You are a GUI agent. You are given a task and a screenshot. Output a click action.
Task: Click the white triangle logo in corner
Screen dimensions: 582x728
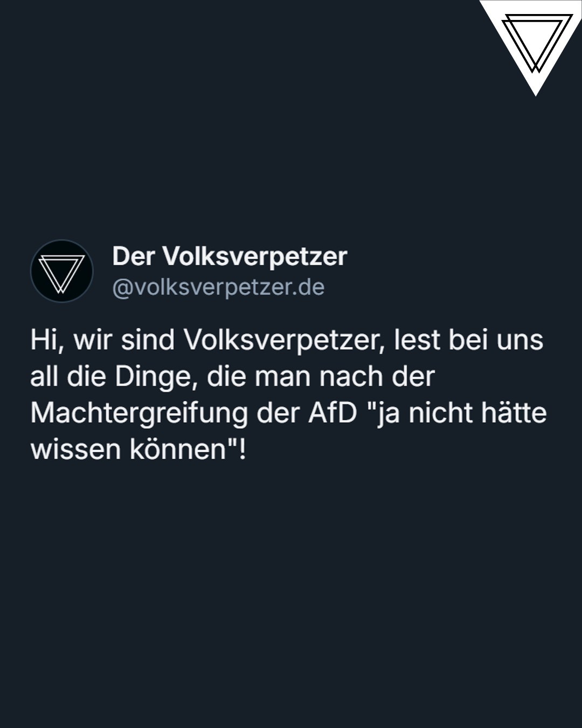click(x=535, y=43)
